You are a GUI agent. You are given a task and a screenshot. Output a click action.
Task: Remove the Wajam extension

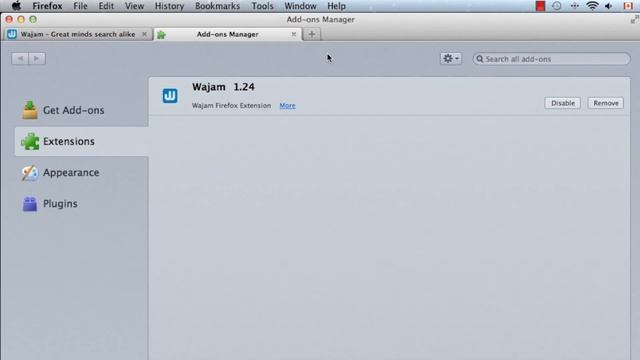(x=606, y=103)
